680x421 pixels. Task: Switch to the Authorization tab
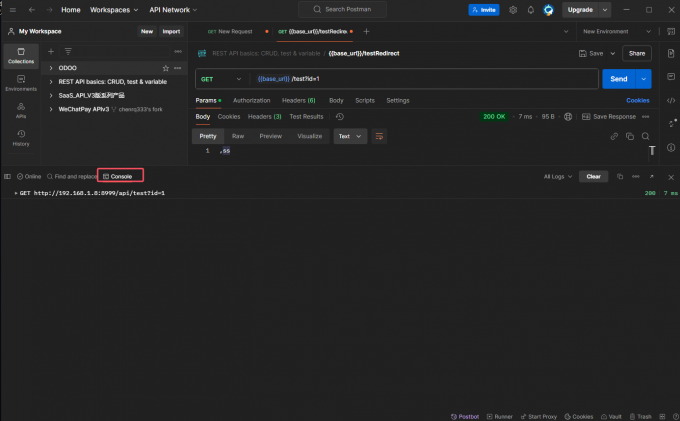[252, 100]
